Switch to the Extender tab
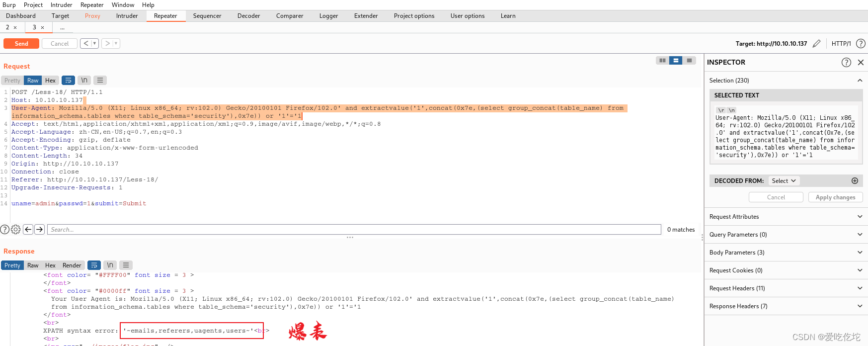 [x=366, y=16]
